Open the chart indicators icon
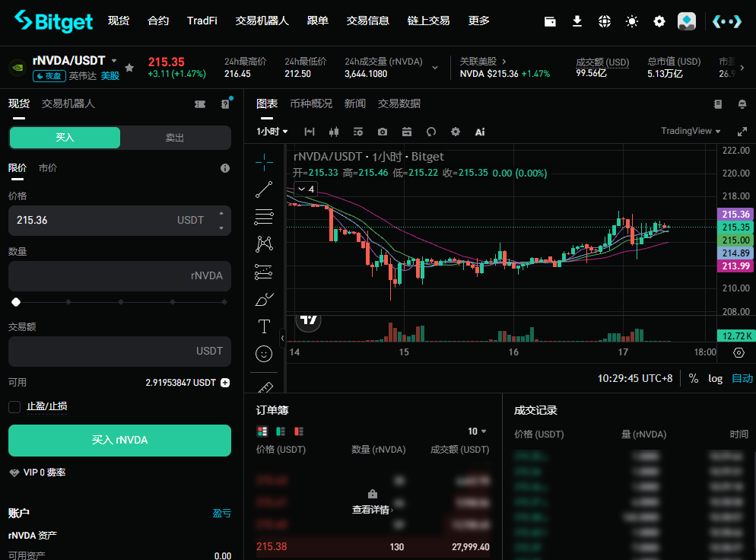 point(357,132)
